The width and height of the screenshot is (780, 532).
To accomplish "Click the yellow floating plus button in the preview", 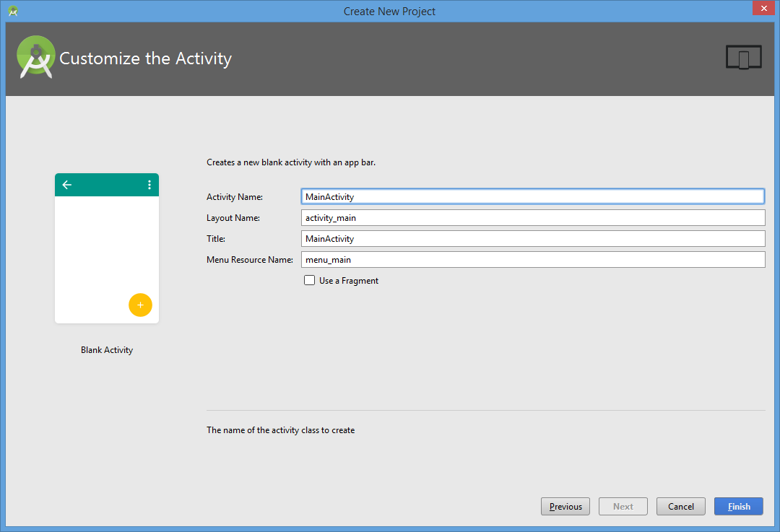I will point(140,305).
